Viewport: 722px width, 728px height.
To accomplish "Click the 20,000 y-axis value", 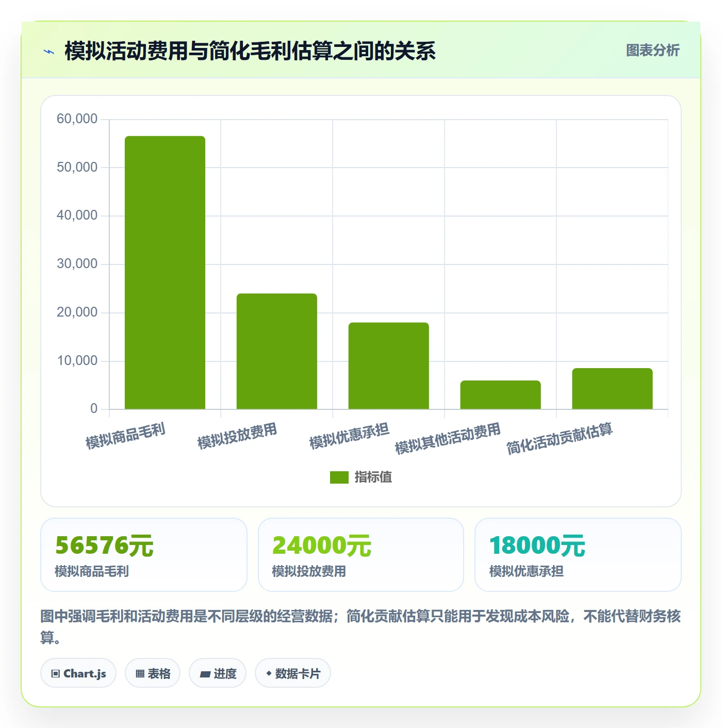I will pos(77,312).
